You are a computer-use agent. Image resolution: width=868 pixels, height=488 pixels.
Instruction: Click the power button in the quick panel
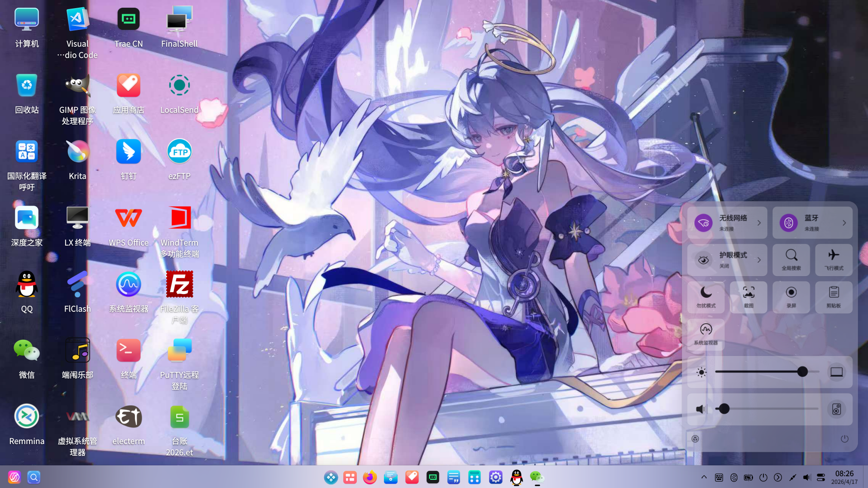[844, 439]
